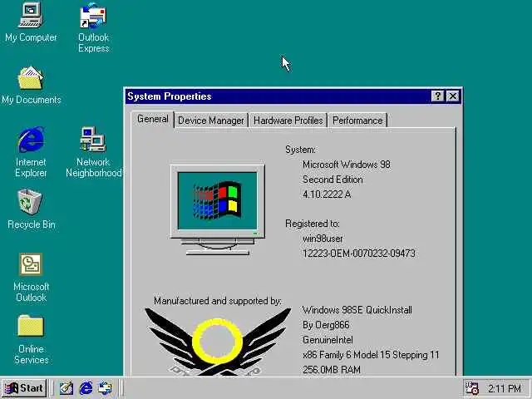Click the 'Second Edition' text

(332, 180)
